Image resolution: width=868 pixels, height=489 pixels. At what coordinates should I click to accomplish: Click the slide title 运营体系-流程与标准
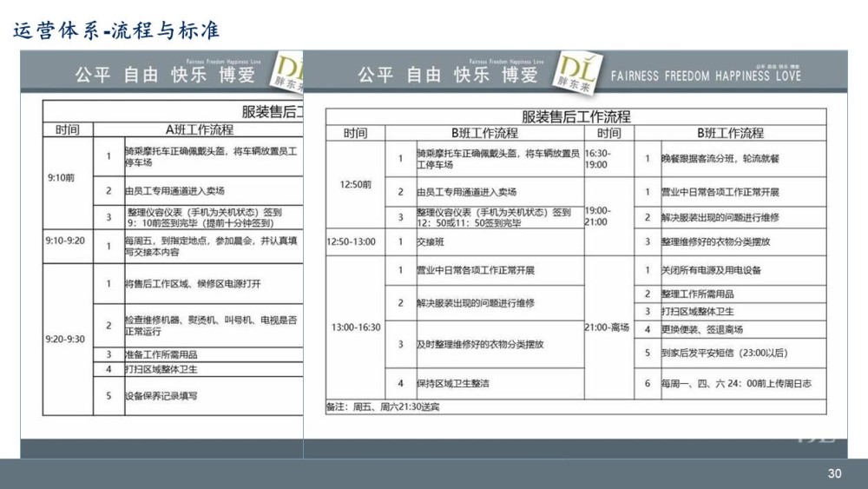point(116,30)
